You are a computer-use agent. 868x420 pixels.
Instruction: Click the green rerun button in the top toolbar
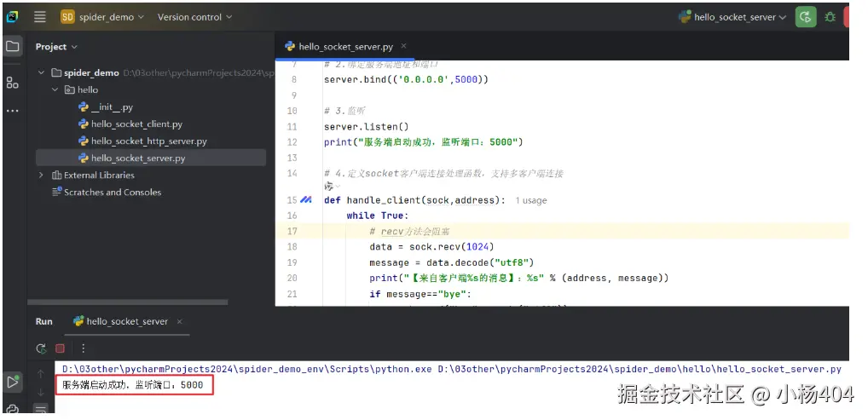pos(806,16)
